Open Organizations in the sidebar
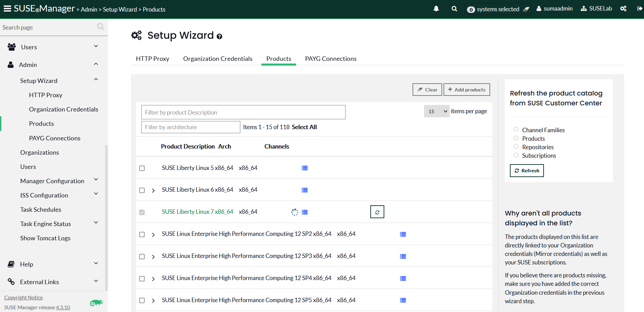The height and width of the screenshot is (312, 644). [x=39, y=153]
